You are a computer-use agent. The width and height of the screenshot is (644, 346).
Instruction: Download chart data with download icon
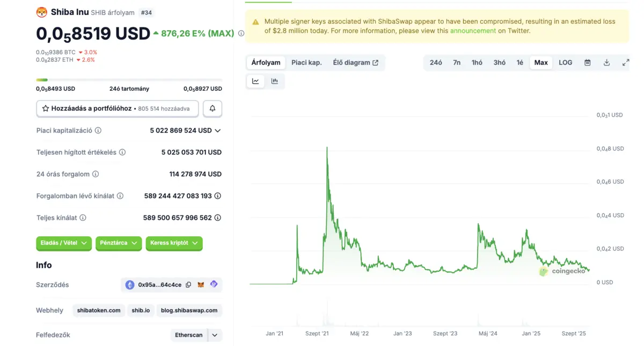click(x=606, y=63)
